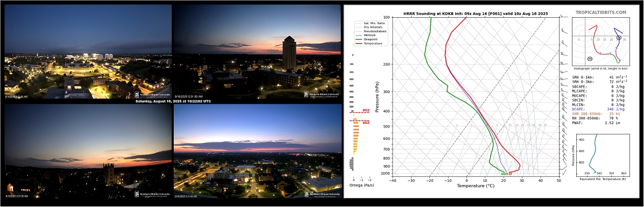Open the top-left campus night webcam view
Viewport: 644px width, 207px height.
click(88, 51)
